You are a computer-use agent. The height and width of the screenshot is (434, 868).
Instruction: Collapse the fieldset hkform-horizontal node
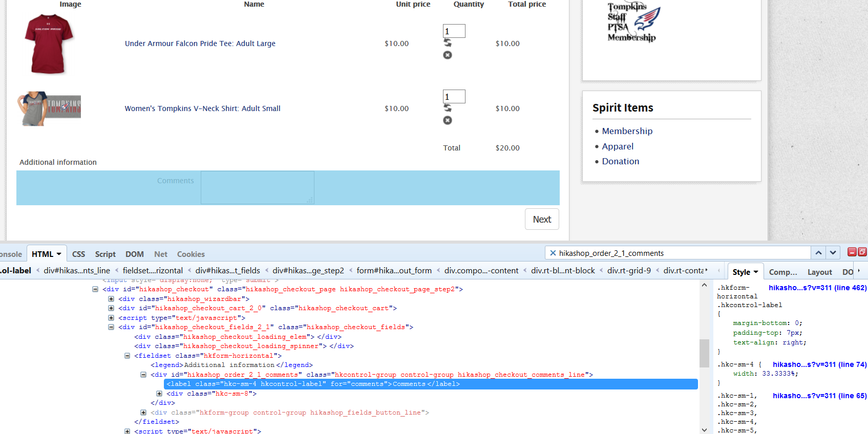127,356
